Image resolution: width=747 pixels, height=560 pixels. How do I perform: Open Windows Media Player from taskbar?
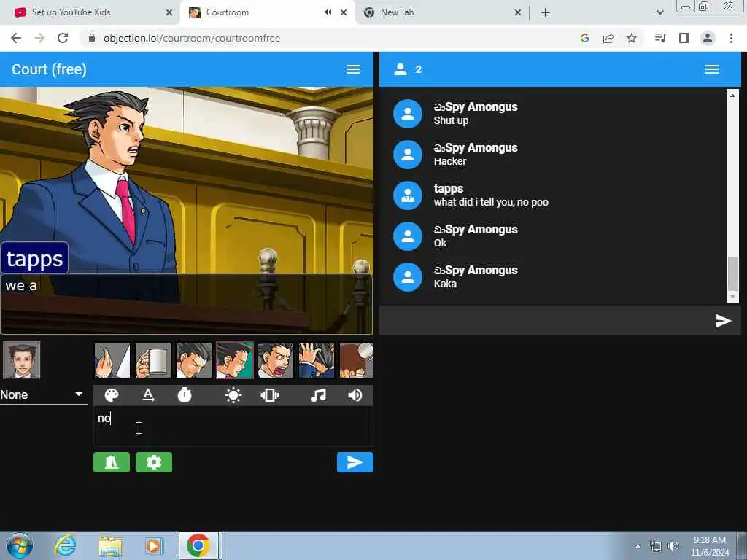point(154,545)
